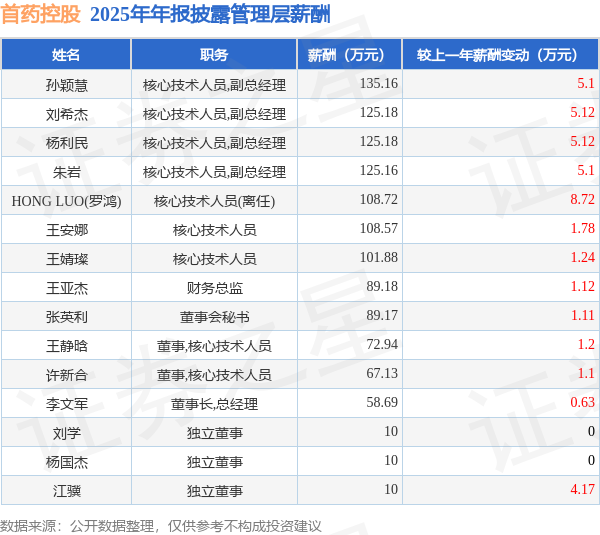This screenshot has height=535, width=600.
Task: Click 孙颖慧's salary change 5.1
Action: tap(586, 83)
